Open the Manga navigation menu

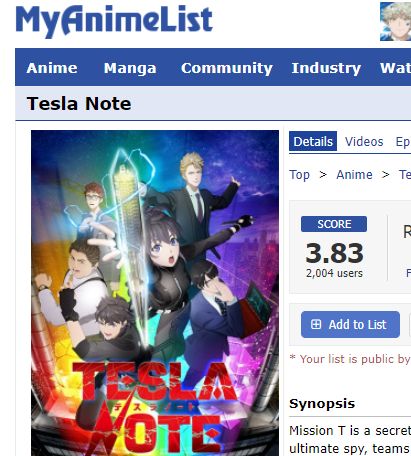tap(130, 68)
